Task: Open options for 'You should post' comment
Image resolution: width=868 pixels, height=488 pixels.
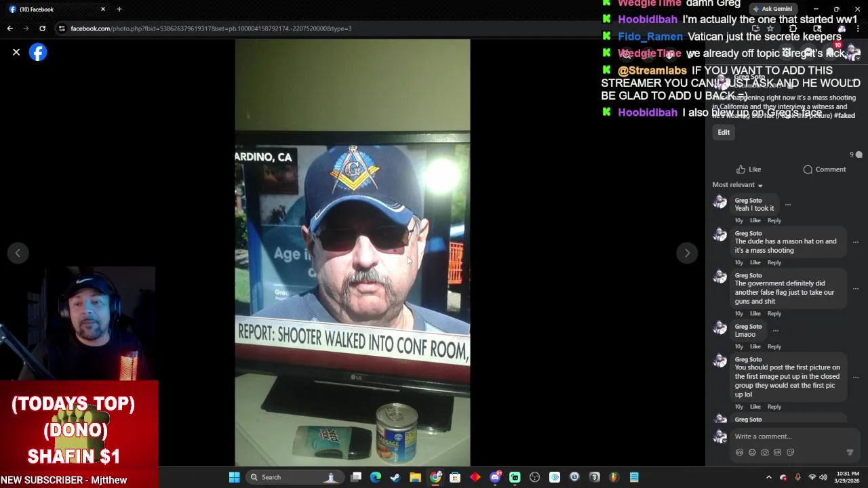Action: click(x=855, y=377)
